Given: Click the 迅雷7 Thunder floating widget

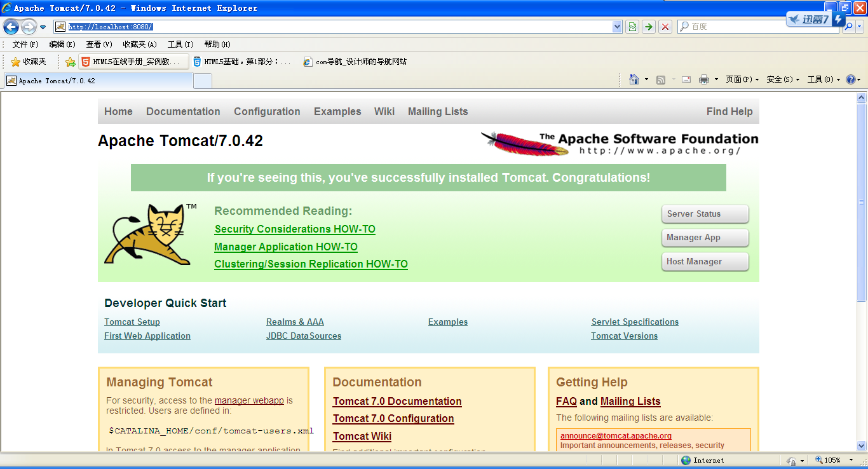Looking at the screenshot, I should [x=815, y=19].
